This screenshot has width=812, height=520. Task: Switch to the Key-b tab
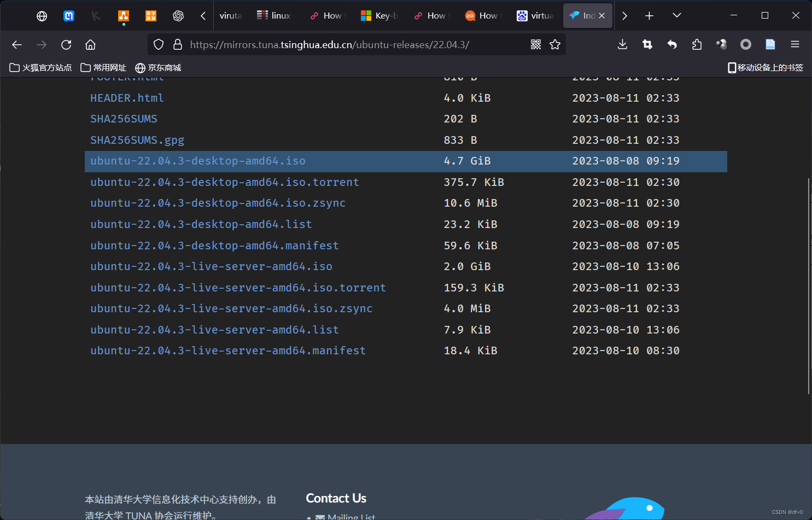[379, 15]
